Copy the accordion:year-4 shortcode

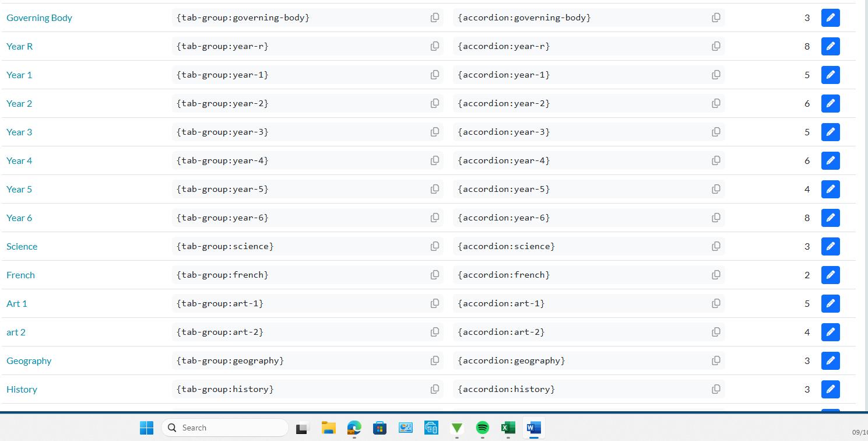[x=716, y=160]
